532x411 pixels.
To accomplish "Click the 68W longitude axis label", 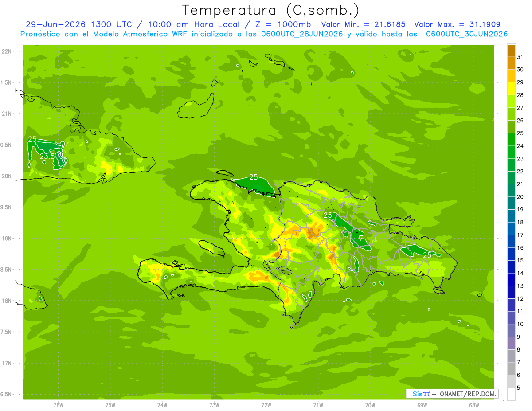I will click(474, 405).
